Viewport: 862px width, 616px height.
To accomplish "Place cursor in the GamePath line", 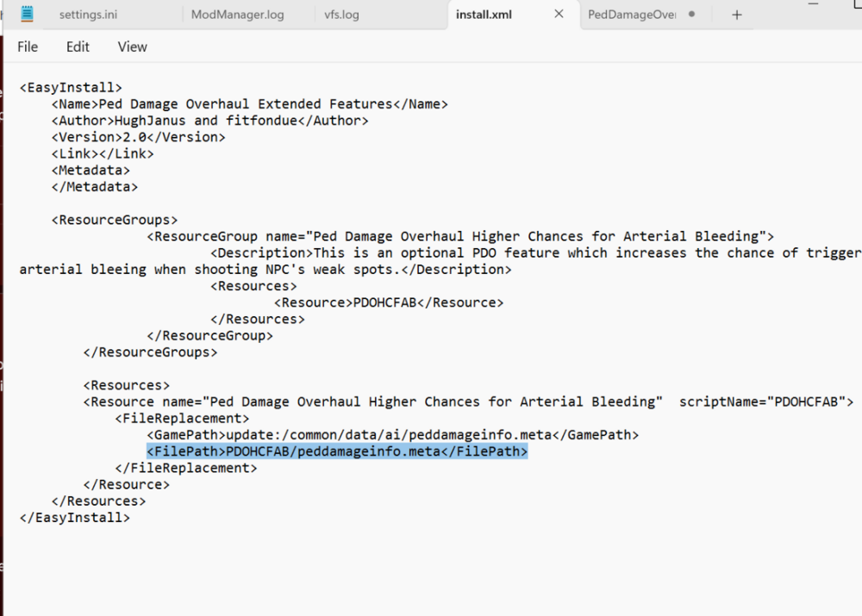I will pos(392,435).
